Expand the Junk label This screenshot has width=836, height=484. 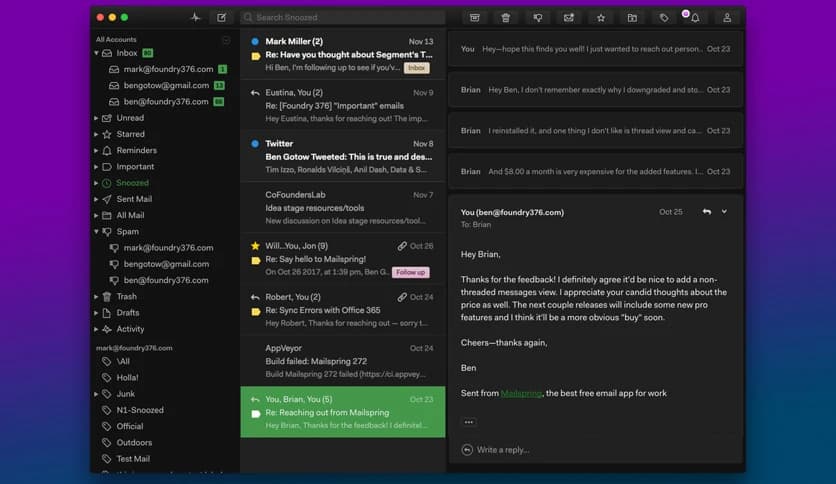click(x=97, y=394)
